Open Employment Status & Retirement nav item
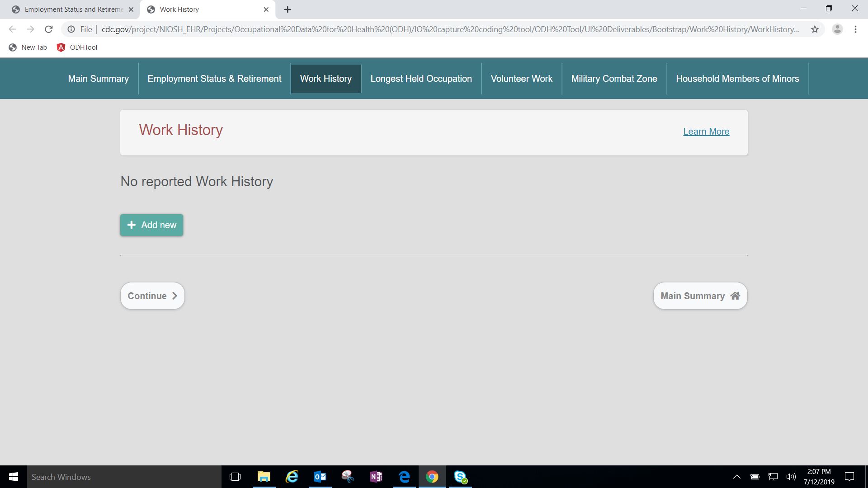868x488 pixels. coord(214,79)
